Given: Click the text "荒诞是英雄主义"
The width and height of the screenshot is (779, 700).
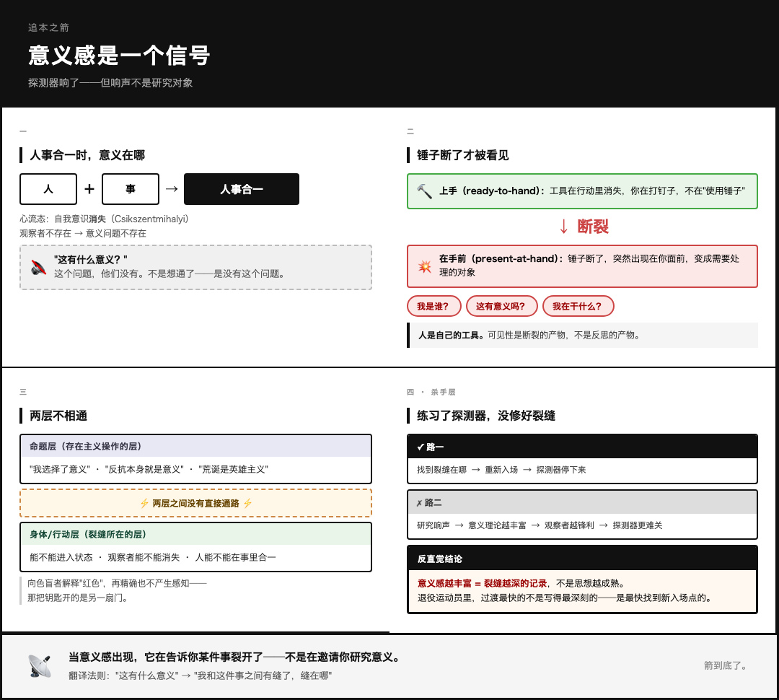Looking at the screenshot, I should click(x=233, y=469).
